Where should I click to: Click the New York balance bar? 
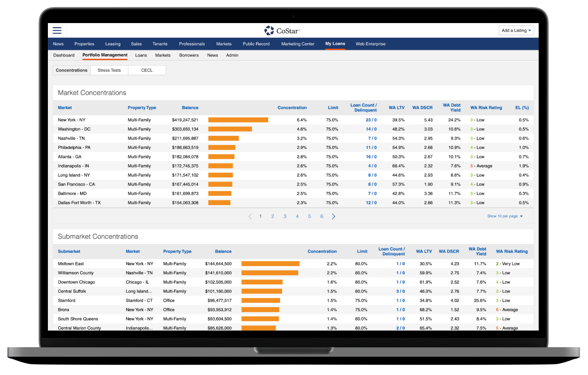click(238, 120)
